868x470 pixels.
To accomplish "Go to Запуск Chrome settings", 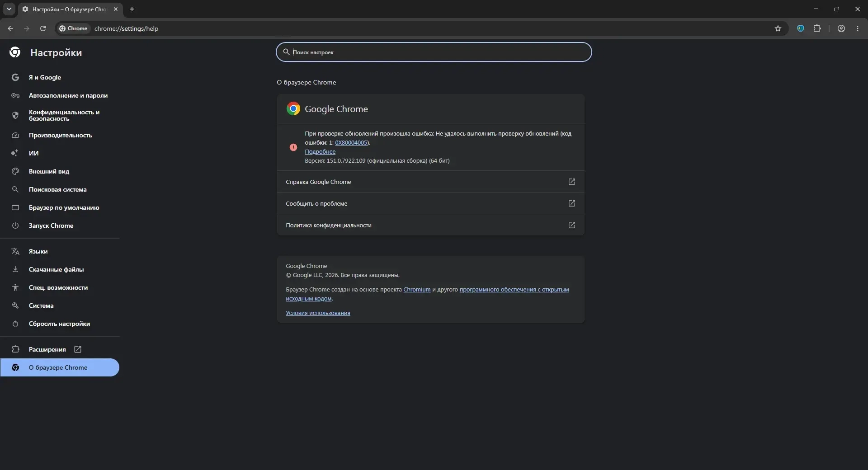I will coord(60,226).
